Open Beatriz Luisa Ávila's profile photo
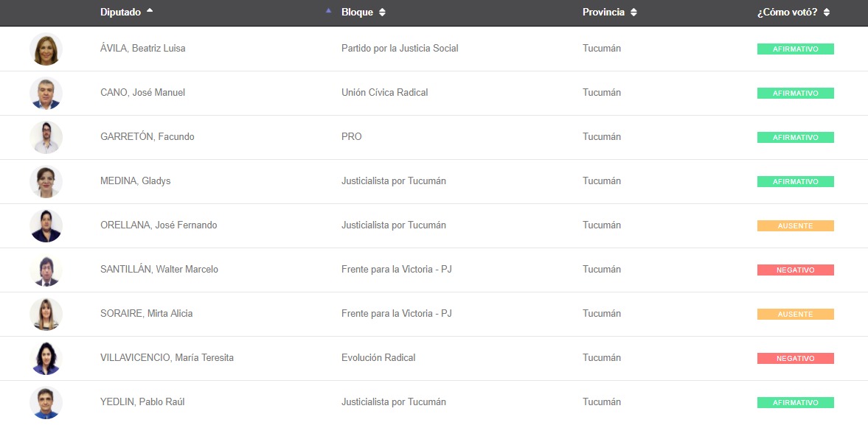Screen dimensions: 868x428 (x=46, y=49)
